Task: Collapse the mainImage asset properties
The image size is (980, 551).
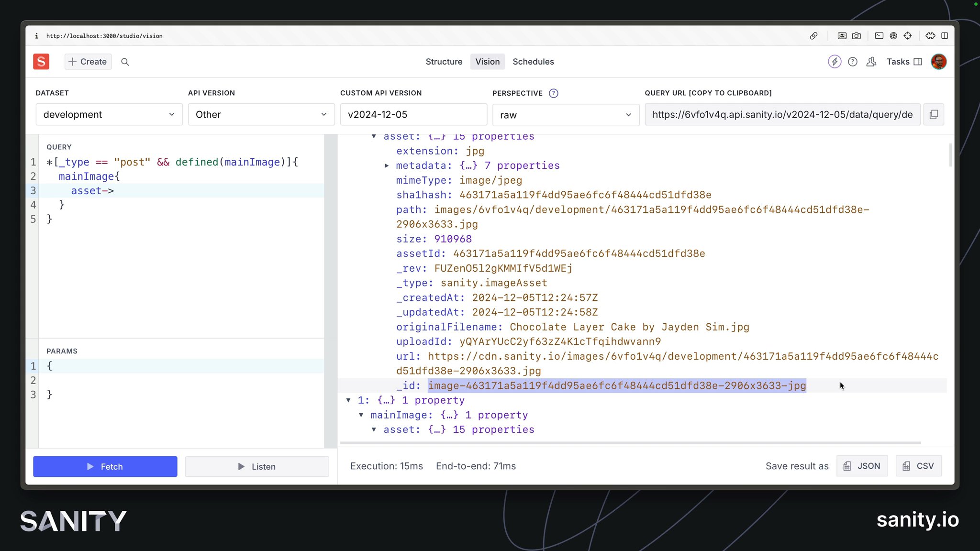Action: (x=374, y=136)
